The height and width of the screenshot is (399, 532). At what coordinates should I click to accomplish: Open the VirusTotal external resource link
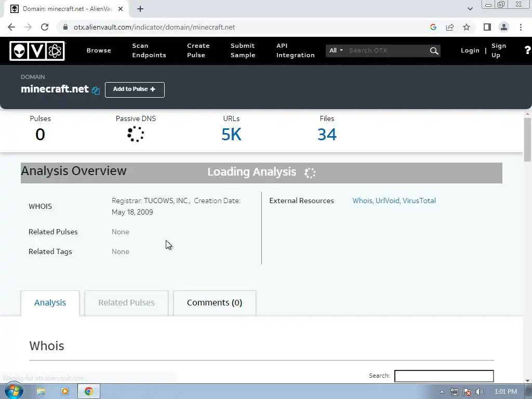(x=419, y=201)
